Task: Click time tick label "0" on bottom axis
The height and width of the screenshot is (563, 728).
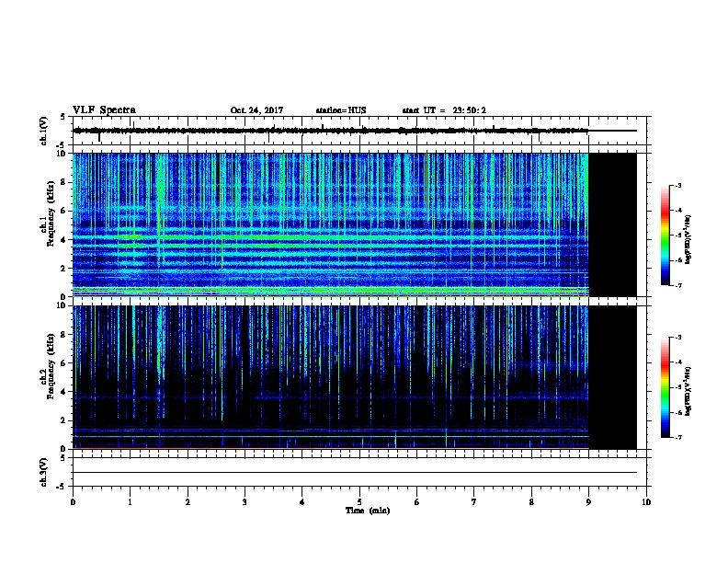Action: click(x=73, y=502)
